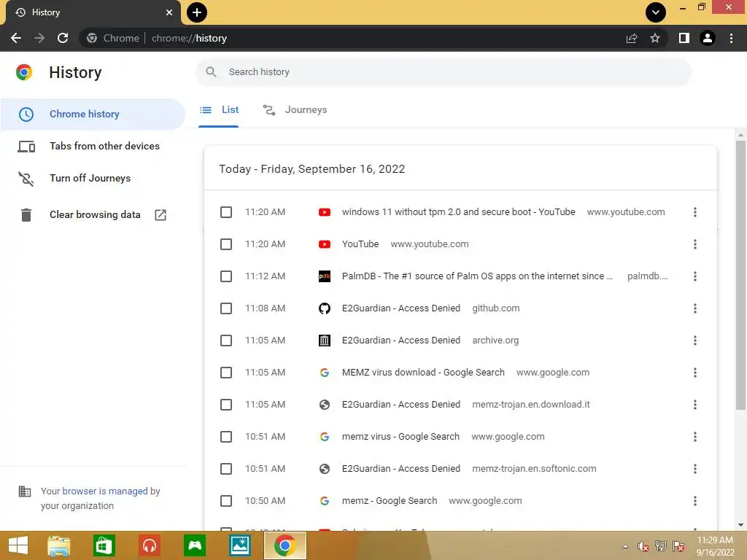Open the Xbox Games app in taskbar
747x560 pixels.
click(195, 545)
